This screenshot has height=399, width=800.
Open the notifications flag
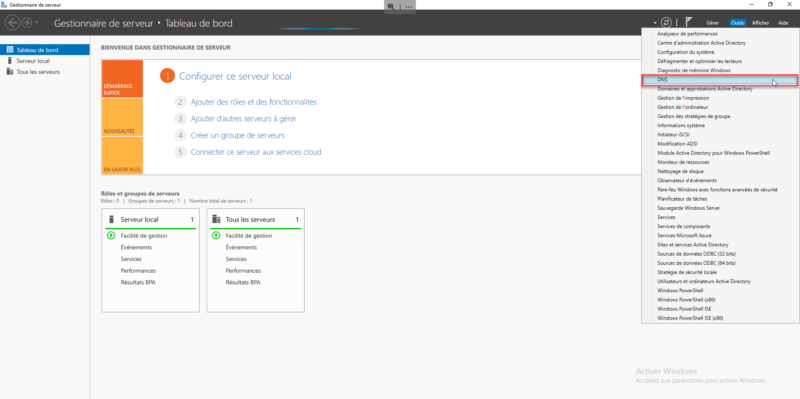coord(689,22)
